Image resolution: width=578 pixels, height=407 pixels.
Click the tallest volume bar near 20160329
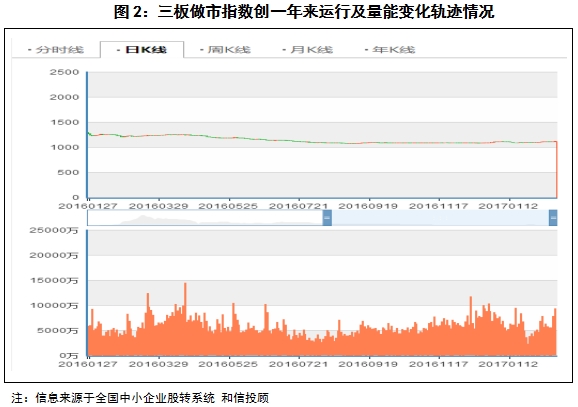185,319
